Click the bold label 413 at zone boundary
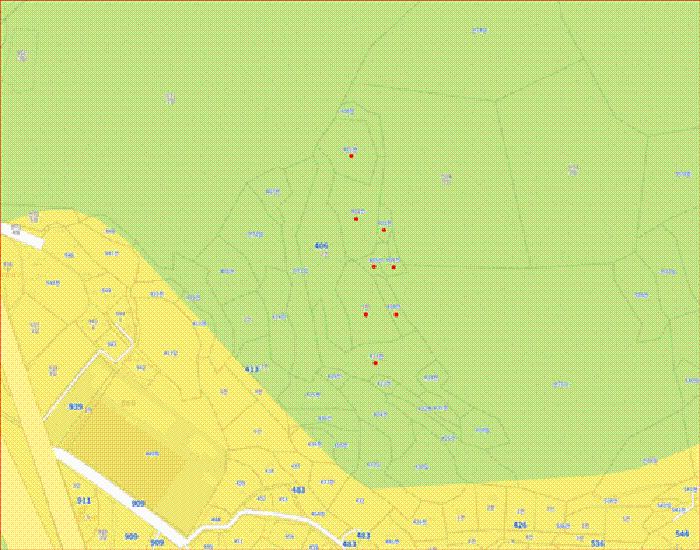The height and width of the screenshot is (550, 700). [252, 369]
